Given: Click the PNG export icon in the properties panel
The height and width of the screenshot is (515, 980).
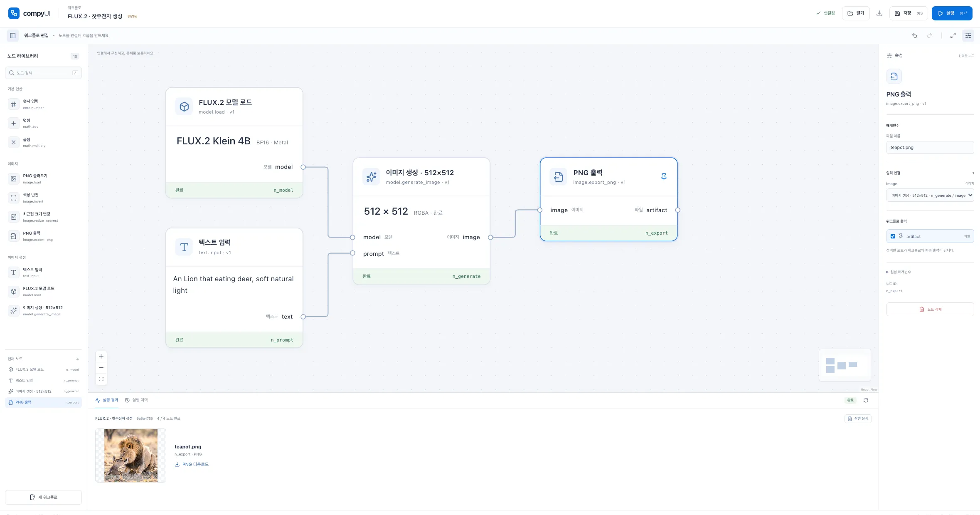Looking at the screenshot, I should (894, 77).
